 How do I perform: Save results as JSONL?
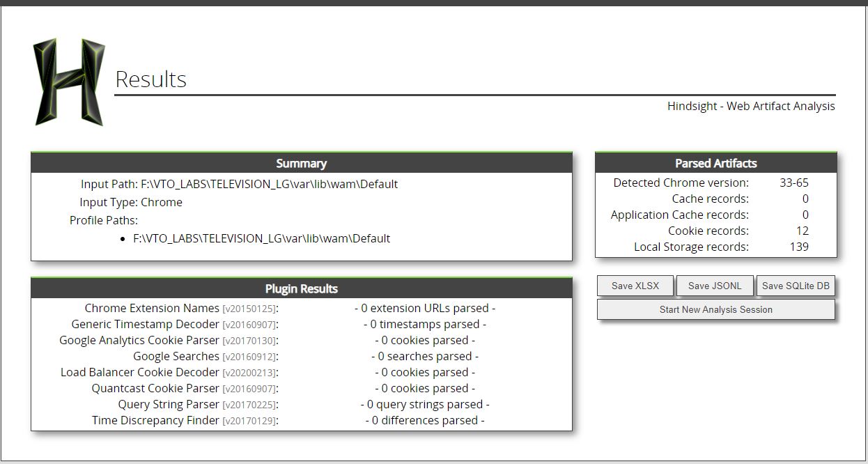715,286
